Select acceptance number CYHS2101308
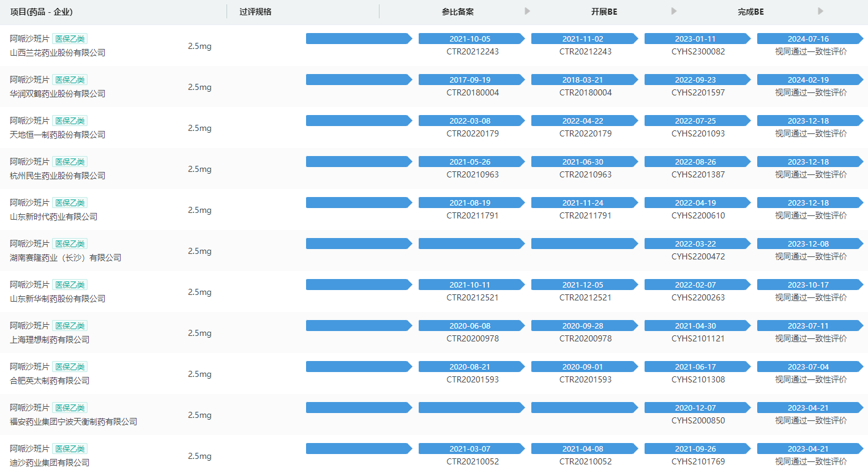The width and height of the screenshot is (868, 473). click(698, 379)
